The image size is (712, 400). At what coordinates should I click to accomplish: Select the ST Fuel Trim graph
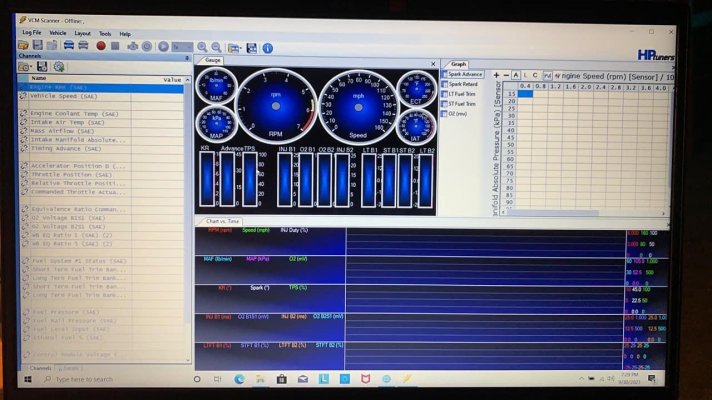459,104
